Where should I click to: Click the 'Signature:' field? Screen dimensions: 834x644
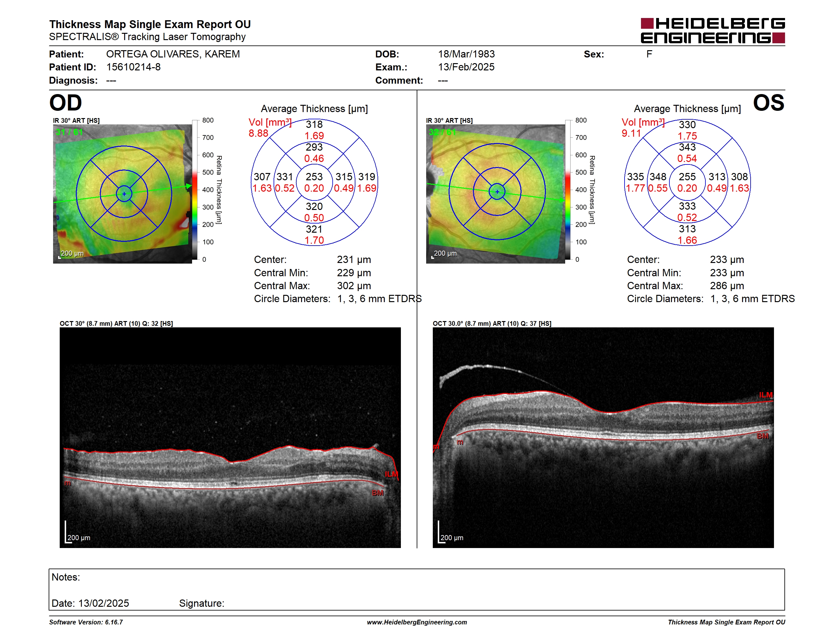click(x=202, y=604)
